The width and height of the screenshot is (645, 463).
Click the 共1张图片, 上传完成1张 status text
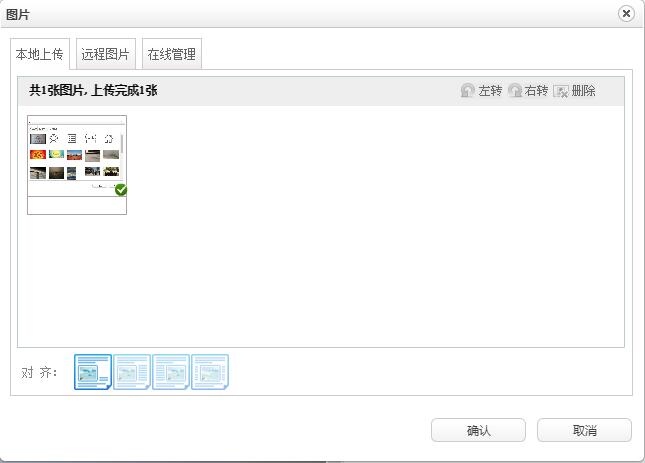[93, 90]
